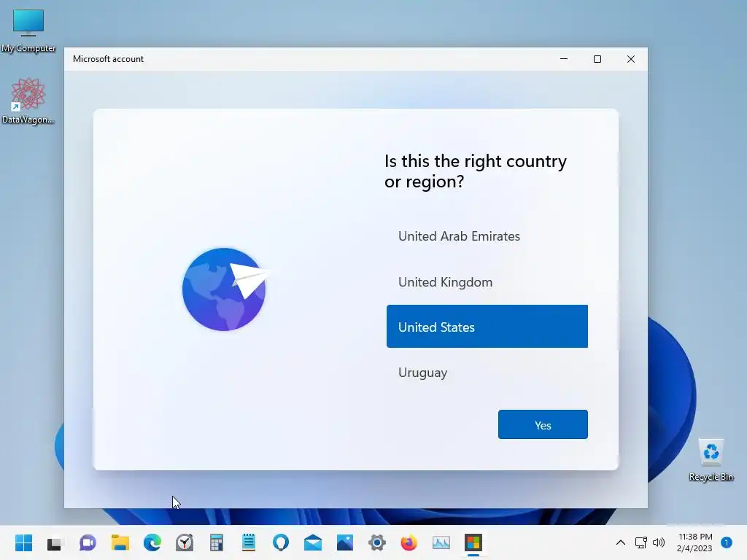Choose Uruguay from the region list
Image resolution: width=747 pixels, height=560 pixels.
[487, 373]
